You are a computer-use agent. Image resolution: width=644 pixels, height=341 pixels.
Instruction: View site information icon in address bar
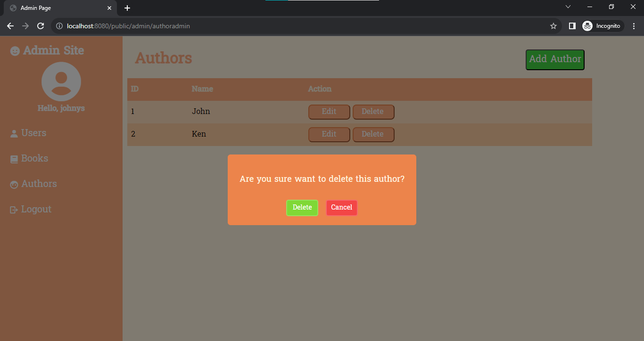[x=59, y=26]
